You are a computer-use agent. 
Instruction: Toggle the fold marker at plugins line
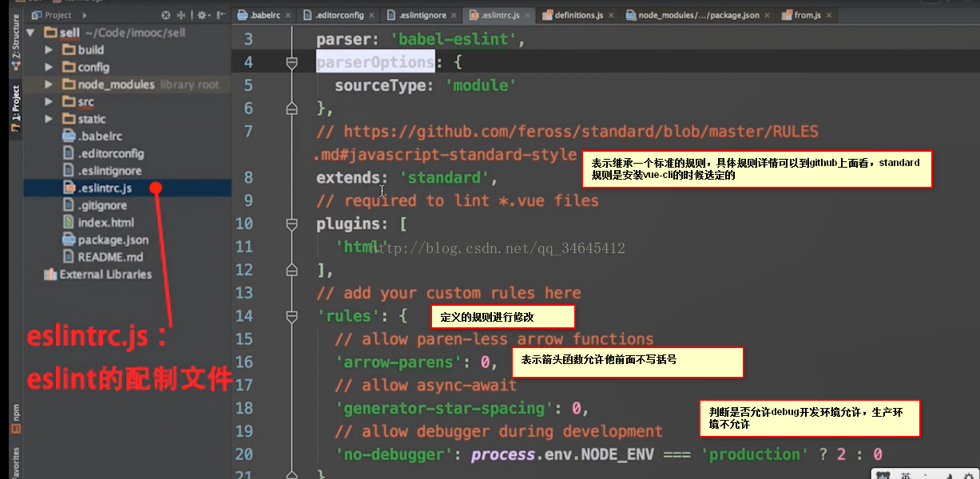[x=292, y=224]
